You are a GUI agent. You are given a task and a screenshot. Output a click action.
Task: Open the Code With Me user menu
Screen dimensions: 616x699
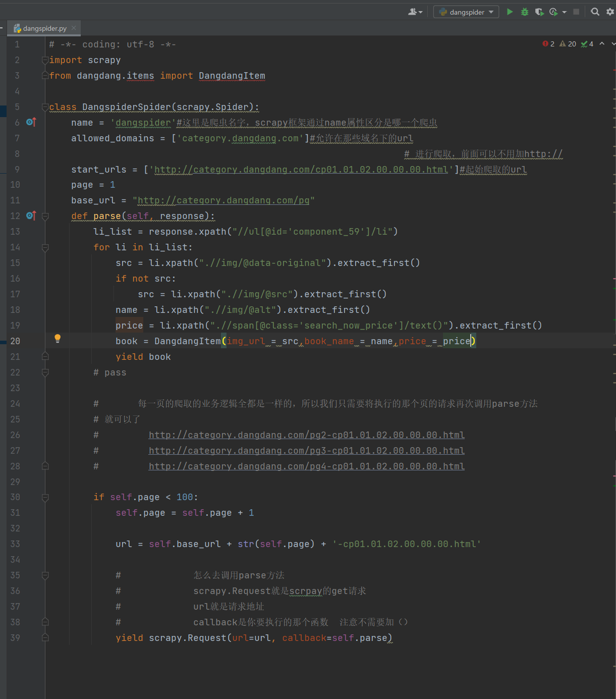pyautogui.click(x=415, y=12)
